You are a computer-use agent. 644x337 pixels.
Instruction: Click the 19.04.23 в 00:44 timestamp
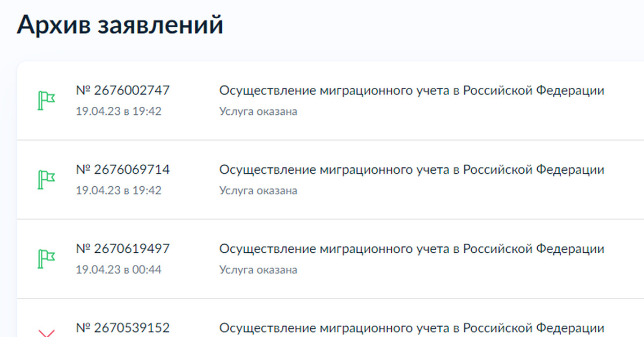click(x=119, y=269)
